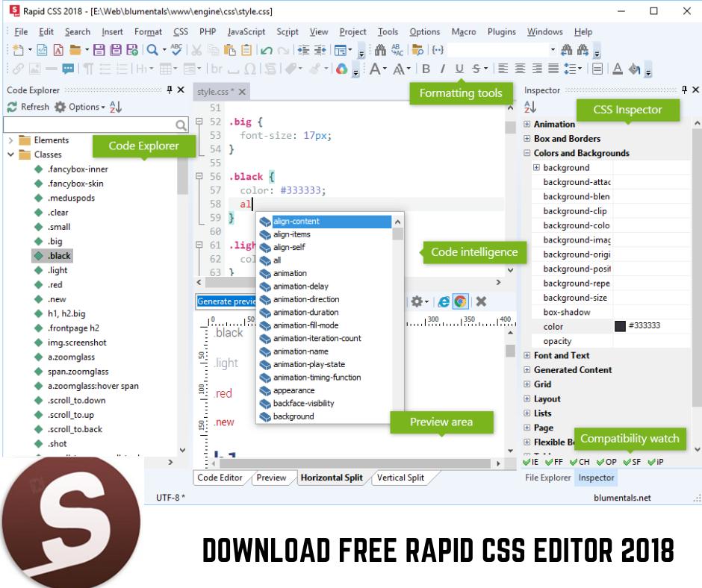The width and height of the screenshot is (702, 588).
Task: Toggle the Code Explorer panel pin
Action: click(x=170, y=90)
